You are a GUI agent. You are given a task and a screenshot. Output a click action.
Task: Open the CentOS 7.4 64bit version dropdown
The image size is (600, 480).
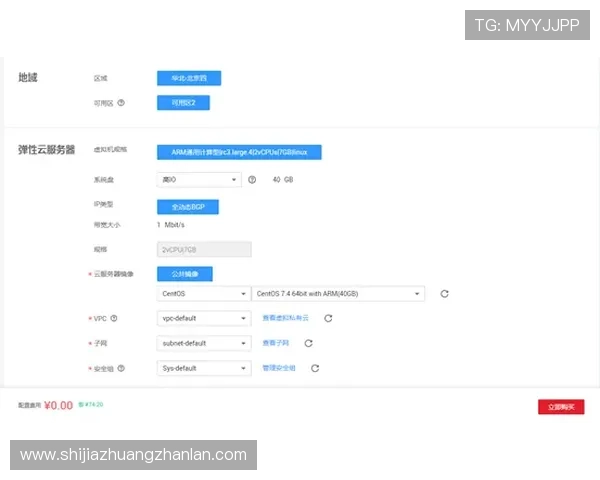click(338, 294)
